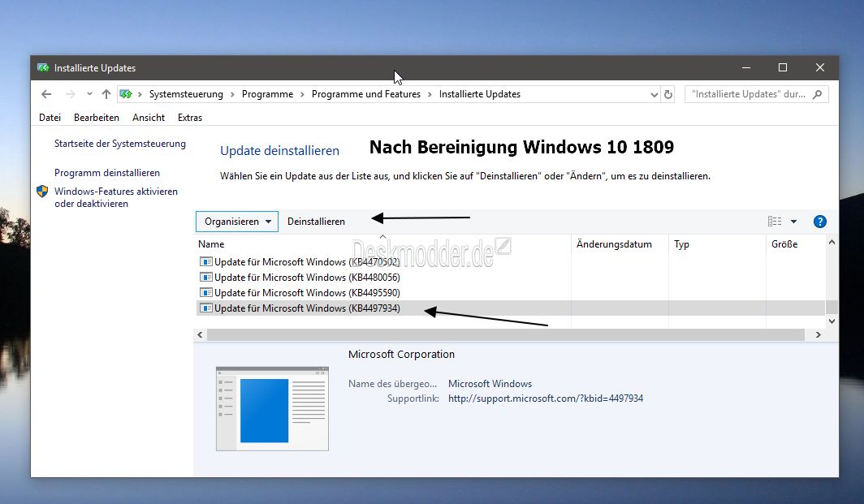Click the horizontal scrollbar right arrow
The image size is (864, 504).
[x=819, y=334]
